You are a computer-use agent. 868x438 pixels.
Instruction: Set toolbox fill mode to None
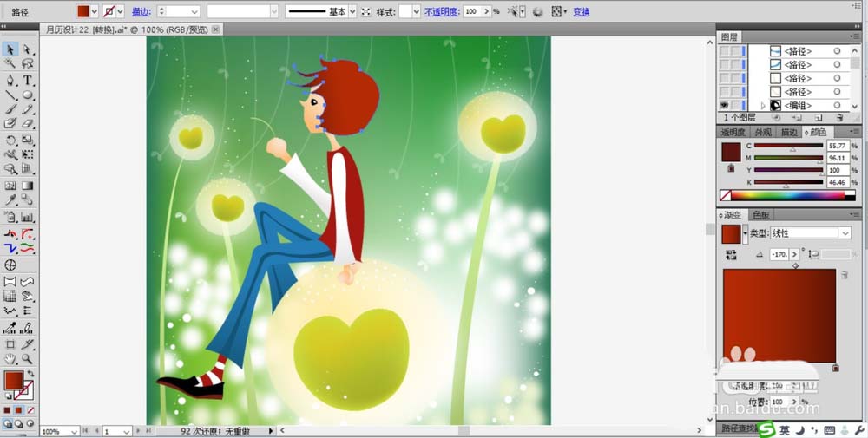tap(30, 410)
